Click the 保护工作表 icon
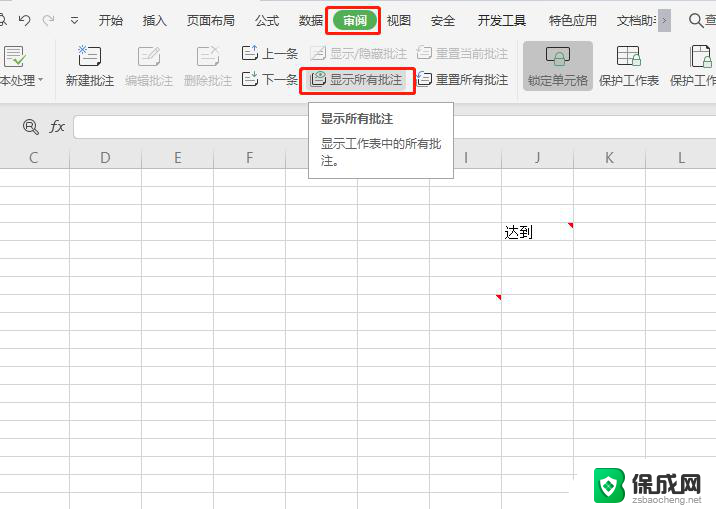 coord(629,56)
